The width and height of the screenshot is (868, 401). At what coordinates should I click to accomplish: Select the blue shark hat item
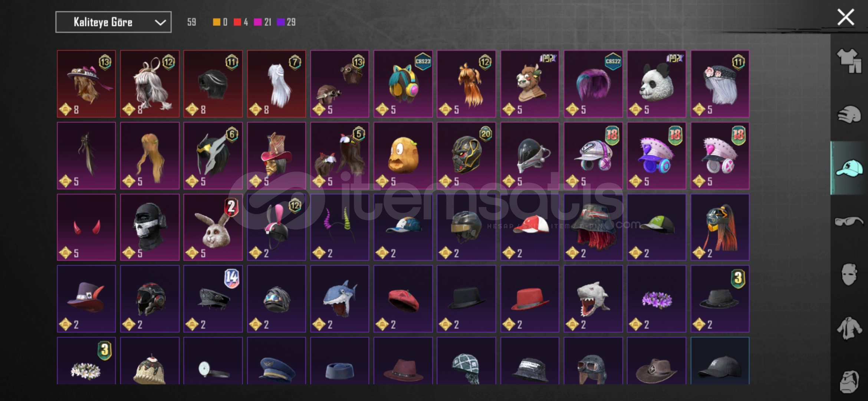click(x=339, y=299)
